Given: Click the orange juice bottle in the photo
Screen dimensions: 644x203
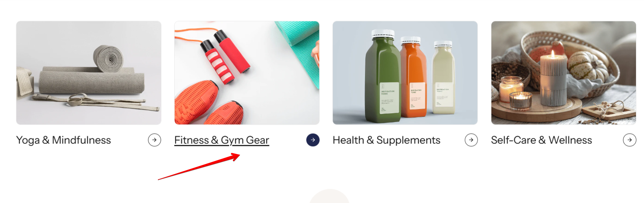Looking at the screenshot, I should [x=414, y=77].
